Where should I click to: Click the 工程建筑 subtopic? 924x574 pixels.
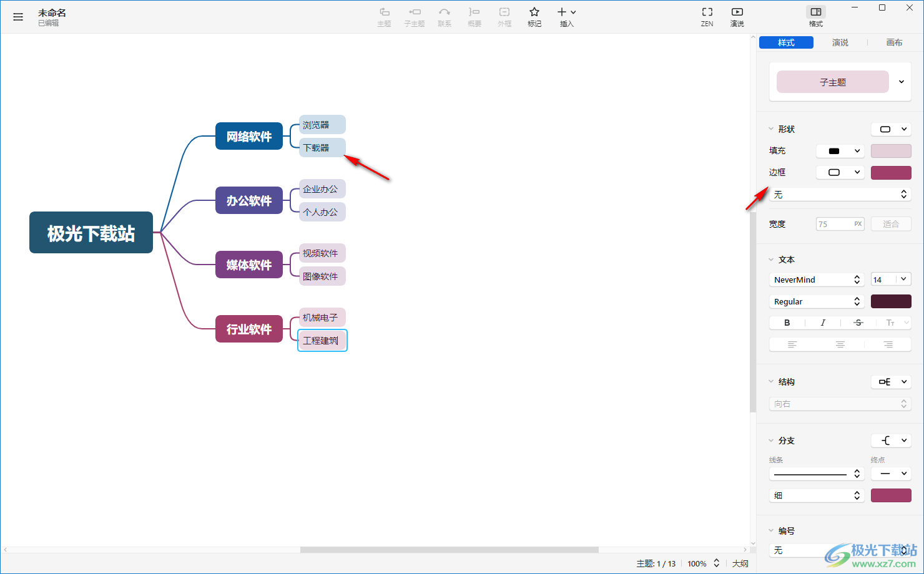click(x=322, y=341)
